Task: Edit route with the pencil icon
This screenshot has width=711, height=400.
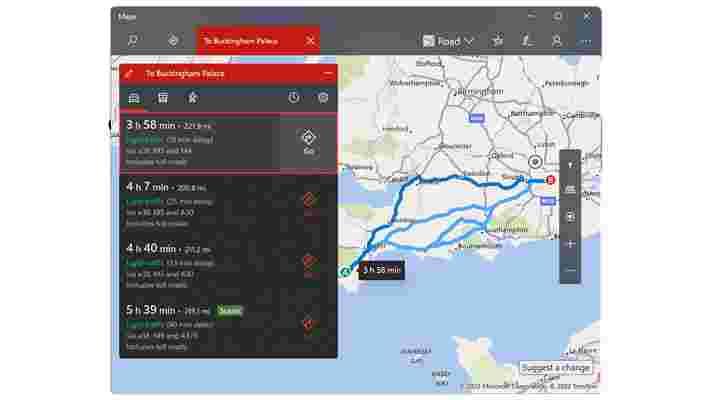Action: pyautogui.click(x=129, y=74)
